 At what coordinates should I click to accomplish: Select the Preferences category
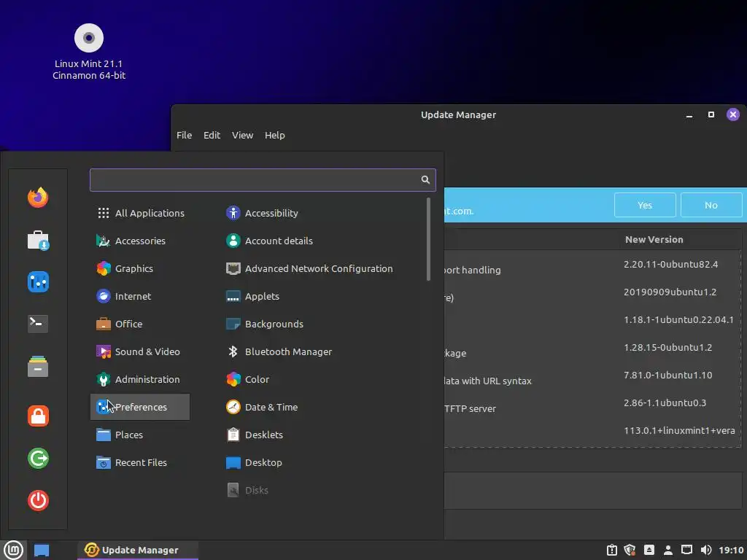point(140,407)
